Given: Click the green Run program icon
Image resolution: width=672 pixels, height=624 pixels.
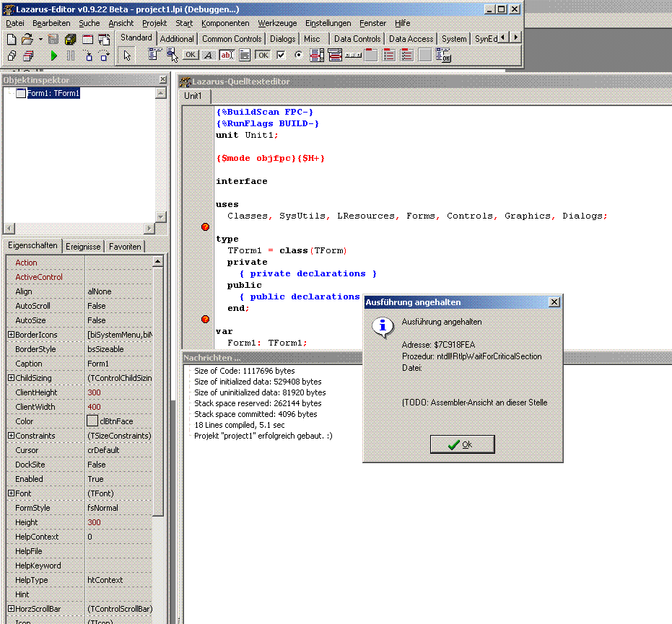Looking at the screenshot, I should (54, 56).
